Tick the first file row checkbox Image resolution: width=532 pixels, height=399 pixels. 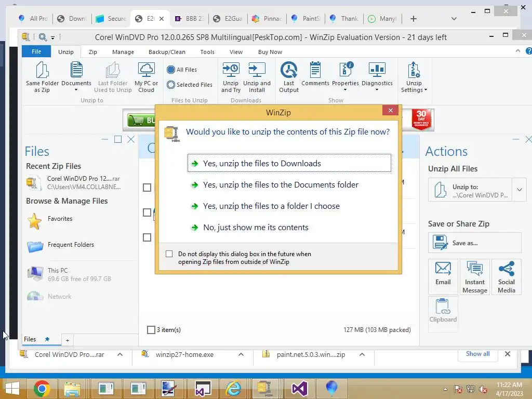147,188
